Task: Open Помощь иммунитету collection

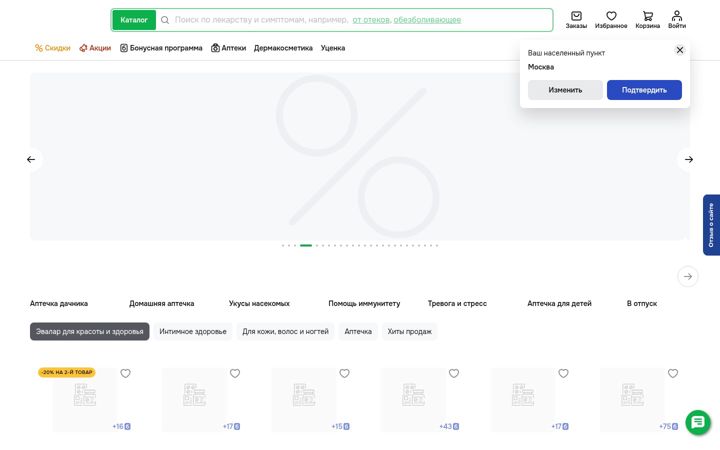Action: [364, 304]
